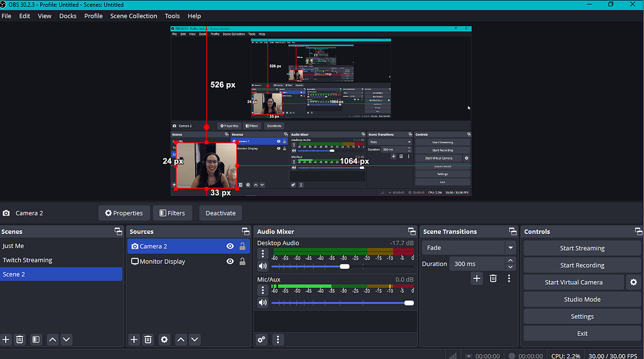Add a new source with plus icon
This screenshot has height=359, width=644.
coord(134,339)
